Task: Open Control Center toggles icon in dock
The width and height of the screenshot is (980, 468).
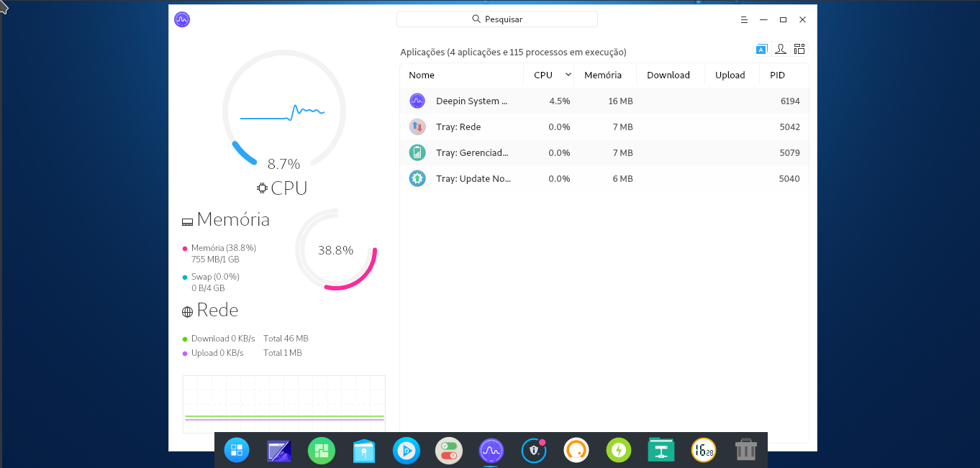Action: click(x=449, y=450)
